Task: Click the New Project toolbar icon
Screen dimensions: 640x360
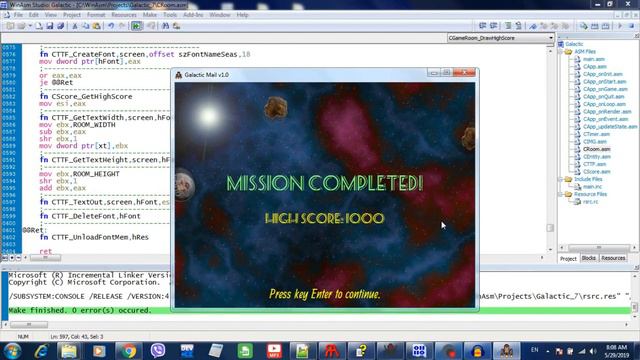Action: 10,26
